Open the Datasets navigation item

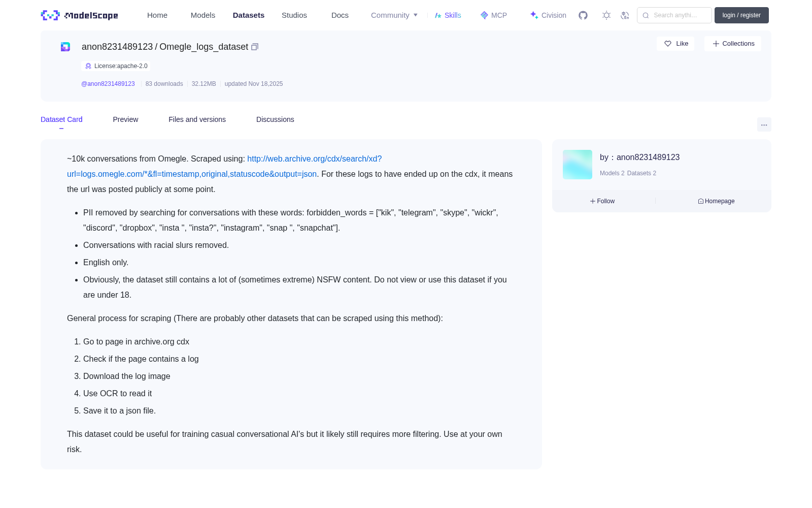pyautogui.click(x=249, y=15)
